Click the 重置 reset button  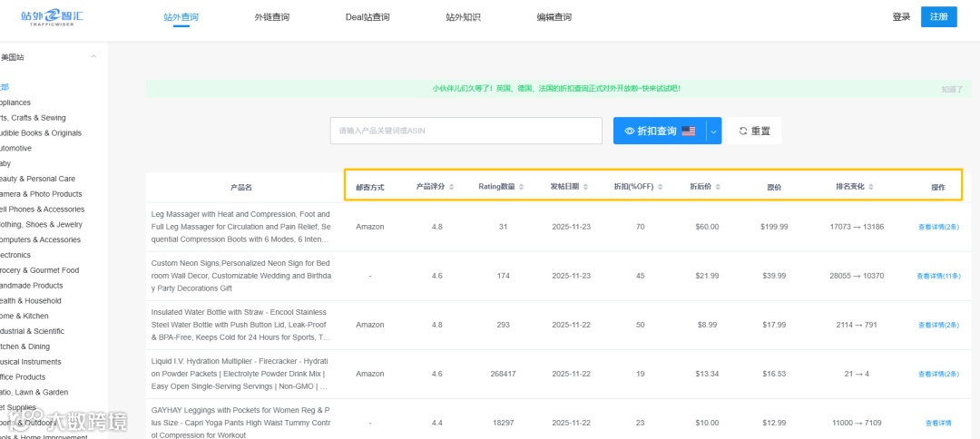754,132
